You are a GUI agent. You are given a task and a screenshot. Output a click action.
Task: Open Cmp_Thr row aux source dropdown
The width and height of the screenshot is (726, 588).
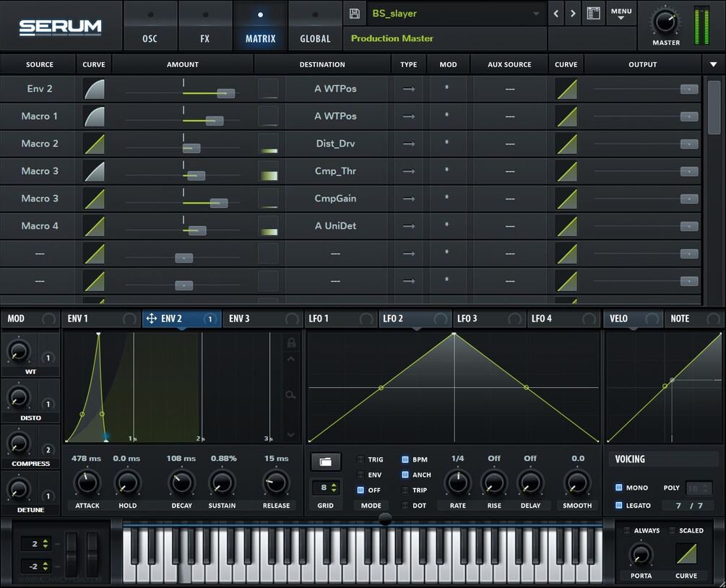tap(510, 171)
